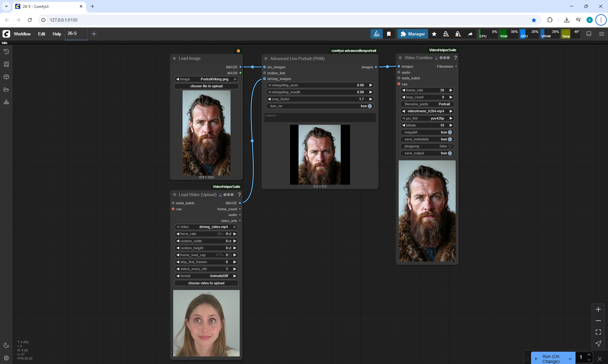Toggle the turn_on switch

(370, 106)
